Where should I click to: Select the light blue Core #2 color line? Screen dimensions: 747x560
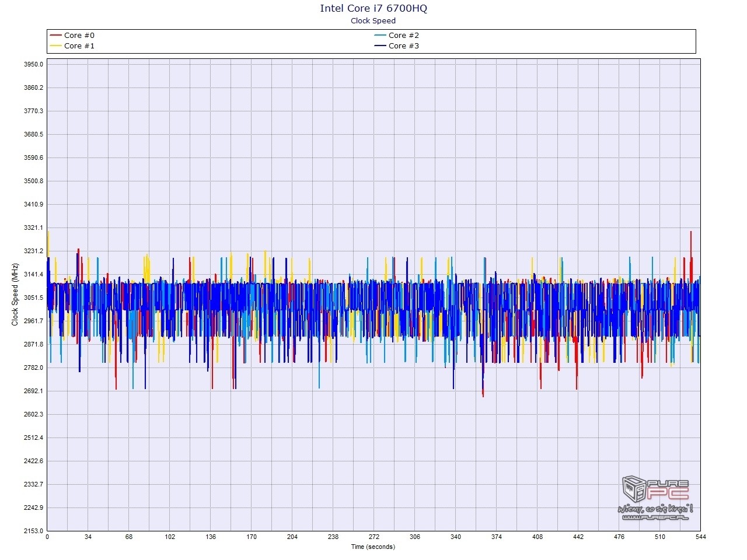[380, 36]
